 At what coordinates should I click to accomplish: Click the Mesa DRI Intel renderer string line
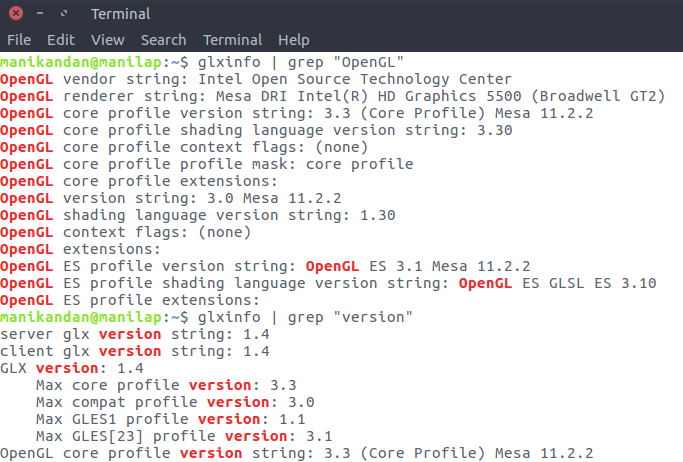point(332,96)
